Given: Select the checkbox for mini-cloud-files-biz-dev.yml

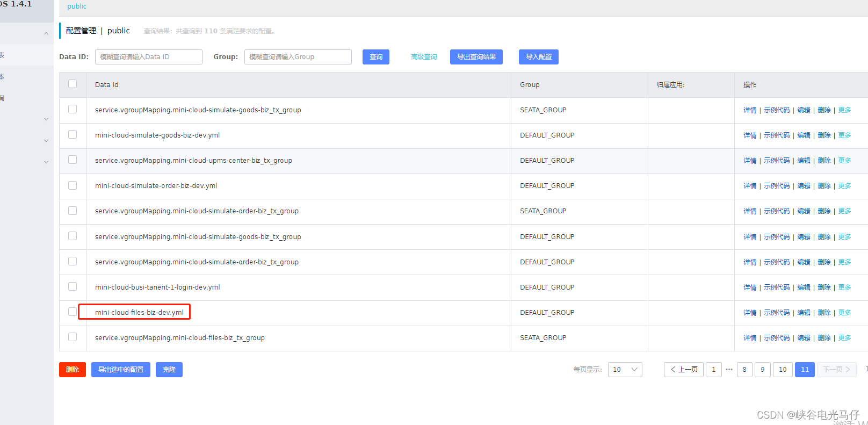Looking at the screenshot, I should 73,312.
